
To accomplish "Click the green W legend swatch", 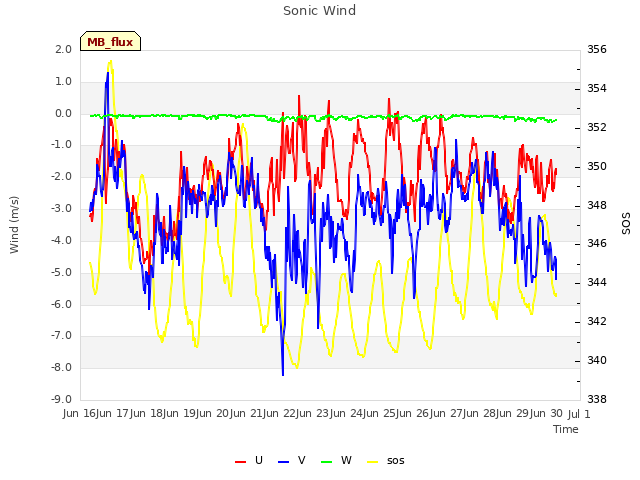I will 327,461.
